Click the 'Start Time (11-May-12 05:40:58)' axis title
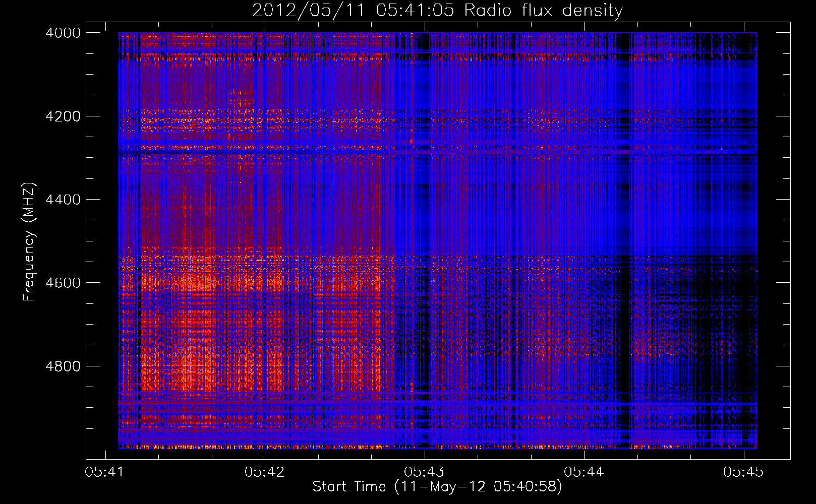The height and width of the screenshot is (504, 816). (437, 487)
